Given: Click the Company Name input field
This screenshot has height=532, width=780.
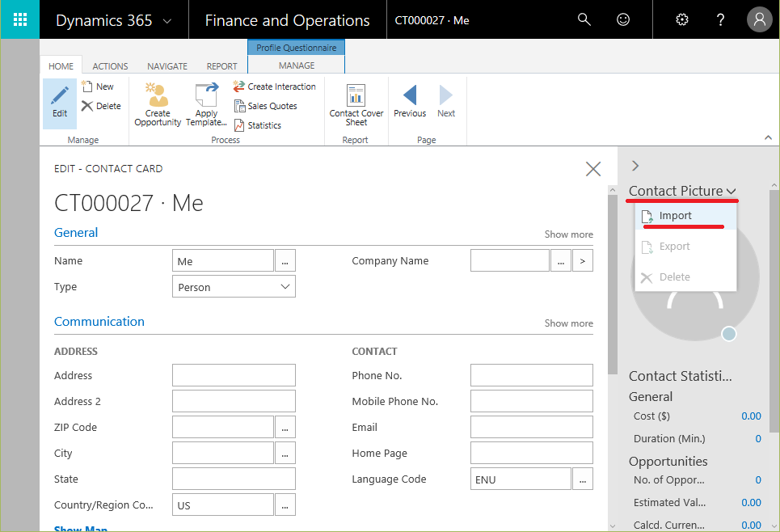Looking at the screenshot, I should pyautogui.click(x=510, y=261).
